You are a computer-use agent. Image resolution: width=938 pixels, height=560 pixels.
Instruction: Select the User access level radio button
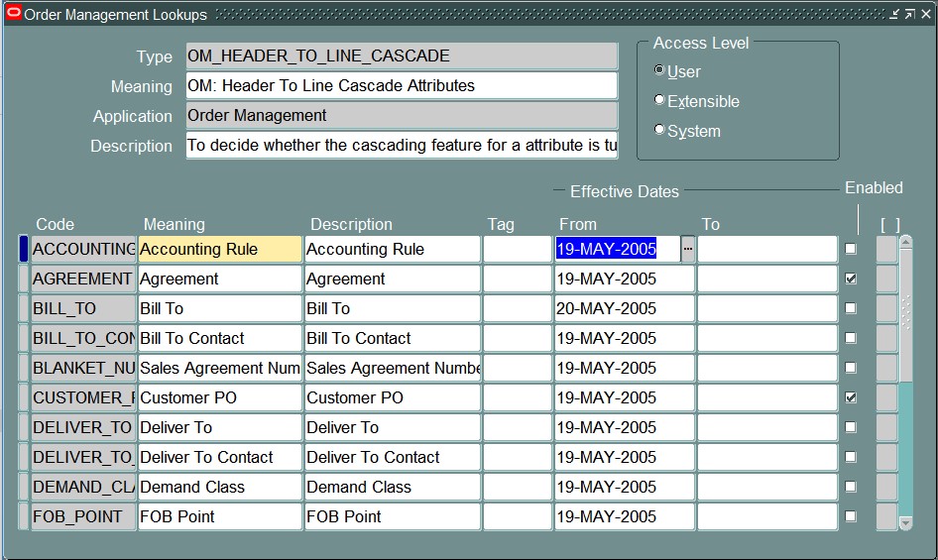click(659, 70)
